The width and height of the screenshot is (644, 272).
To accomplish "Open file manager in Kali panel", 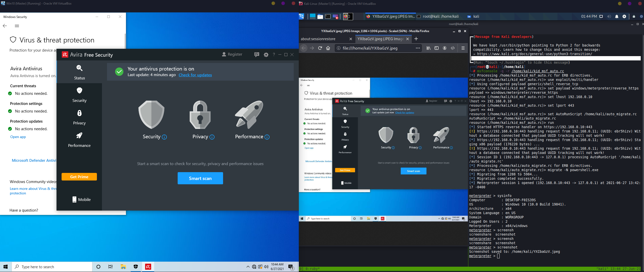I will tap(320, 16).
